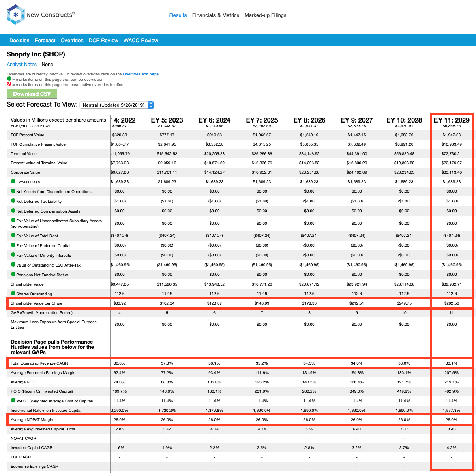The height and width of the screenshot is (473, 476).
Task: Click the Shareholder Value row label
Action: tap(27, 284)
